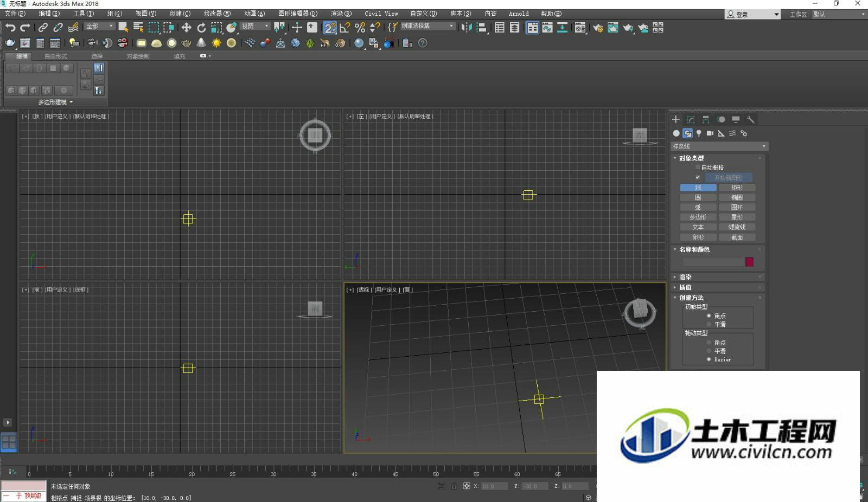Select 平滑 under 初始类型
This screenshot has height=502, width=868.
coord(709,324)
